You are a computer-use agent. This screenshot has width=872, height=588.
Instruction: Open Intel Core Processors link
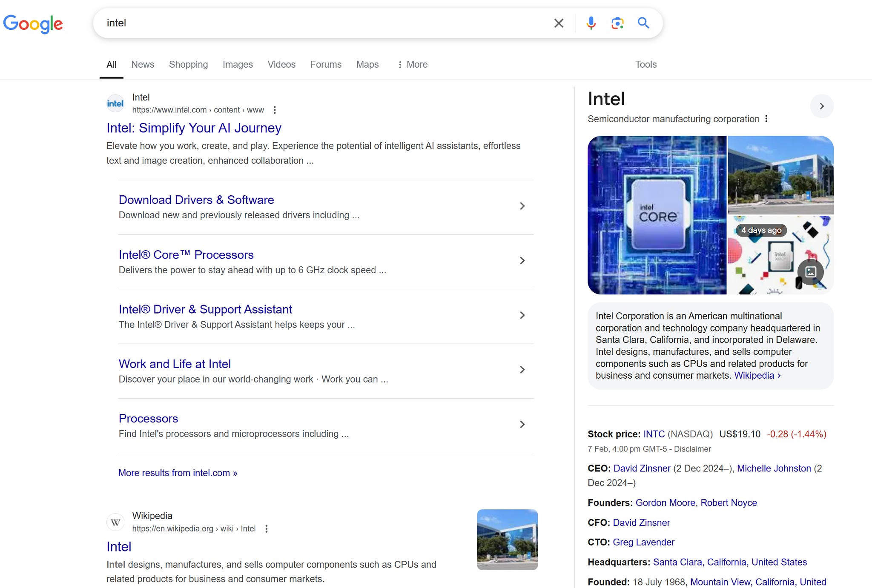(x=186, y=254)
